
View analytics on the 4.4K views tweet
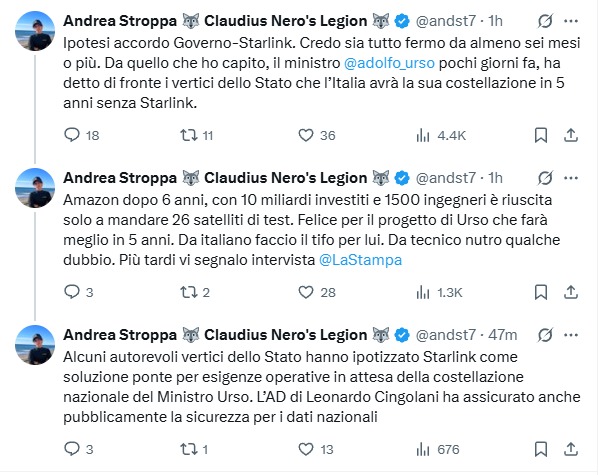click(422, 135)
